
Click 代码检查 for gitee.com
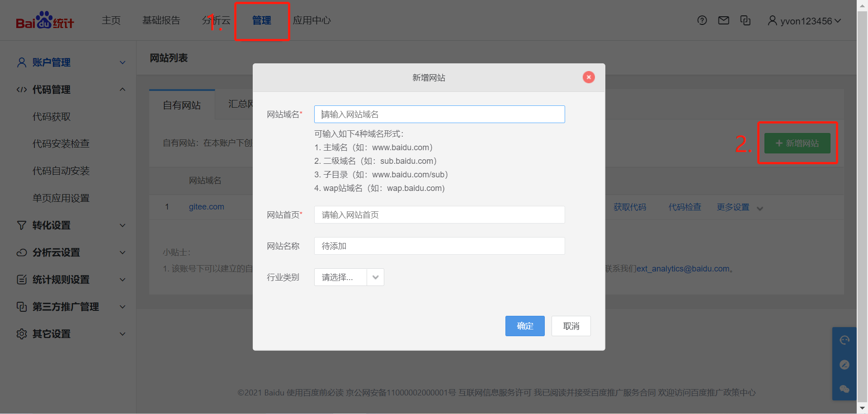pos(685,207)
